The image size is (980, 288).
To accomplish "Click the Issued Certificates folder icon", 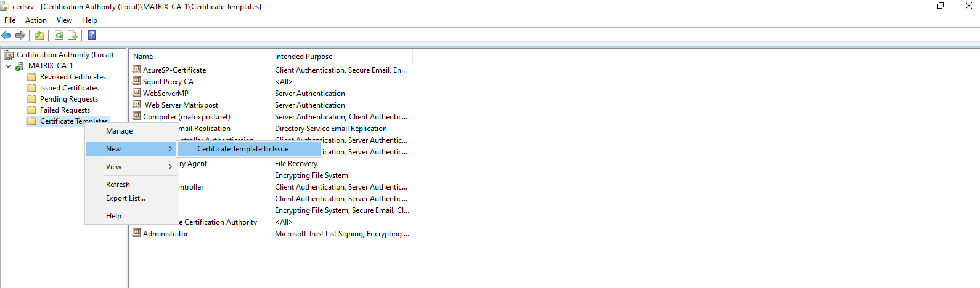I will point(31,88).
